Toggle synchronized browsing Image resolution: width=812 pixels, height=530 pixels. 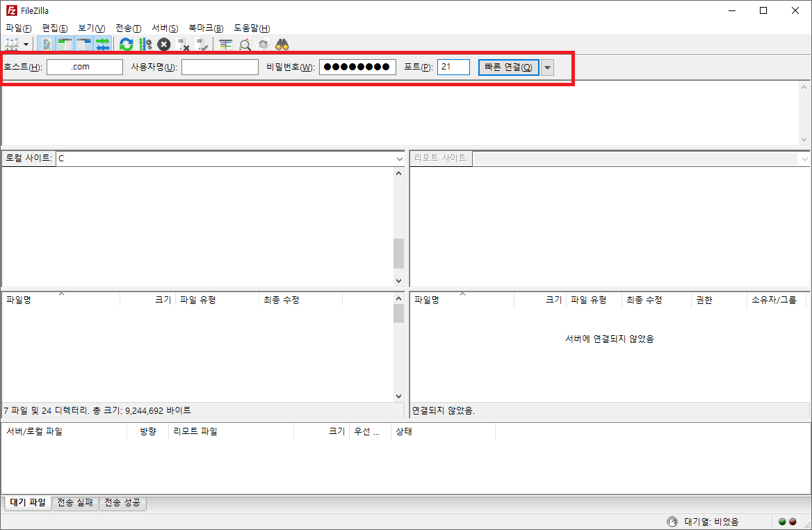(x=263, y=45)
